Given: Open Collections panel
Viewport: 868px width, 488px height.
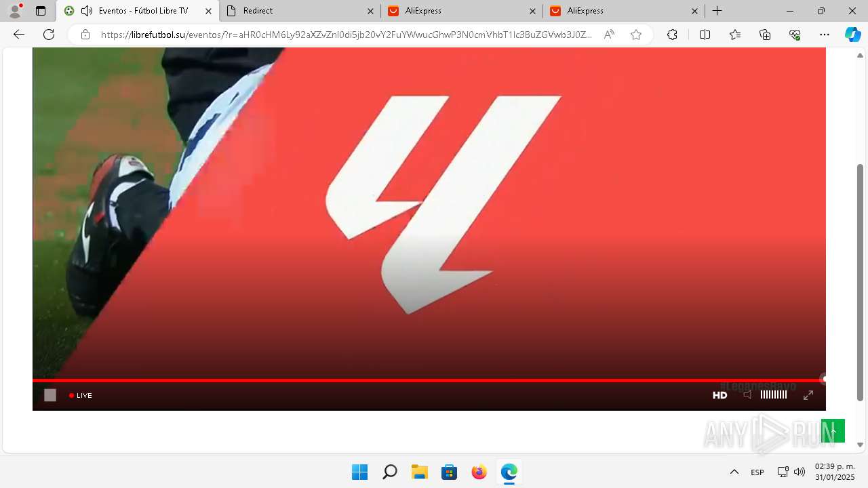Looking at the screenshot, I should (765, 35).
